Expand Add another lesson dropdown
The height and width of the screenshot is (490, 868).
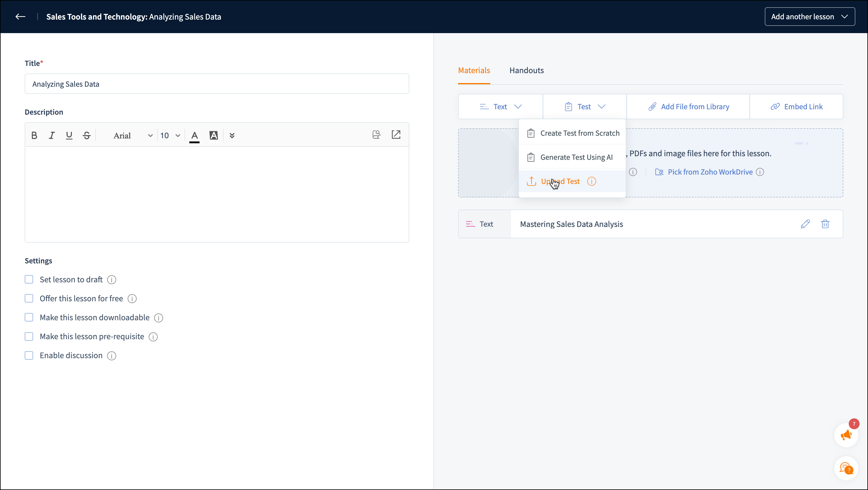(x=809, y=17)
